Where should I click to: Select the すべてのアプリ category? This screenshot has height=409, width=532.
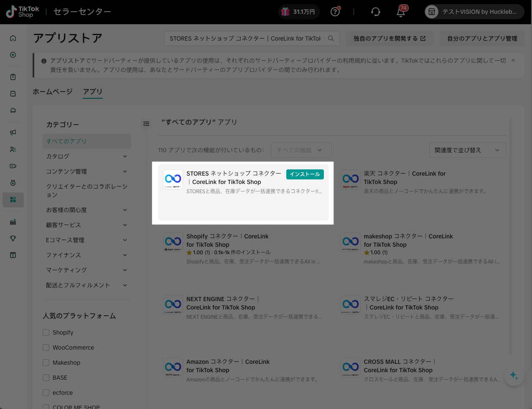(x=87, y=141)
